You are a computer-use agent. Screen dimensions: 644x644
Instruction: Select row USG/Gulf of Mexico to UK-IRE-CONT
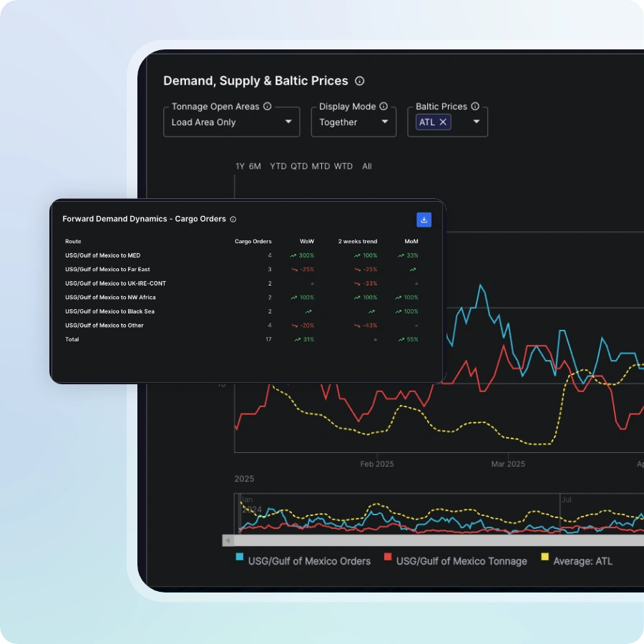pyautogui.click(x=242, y=283)
